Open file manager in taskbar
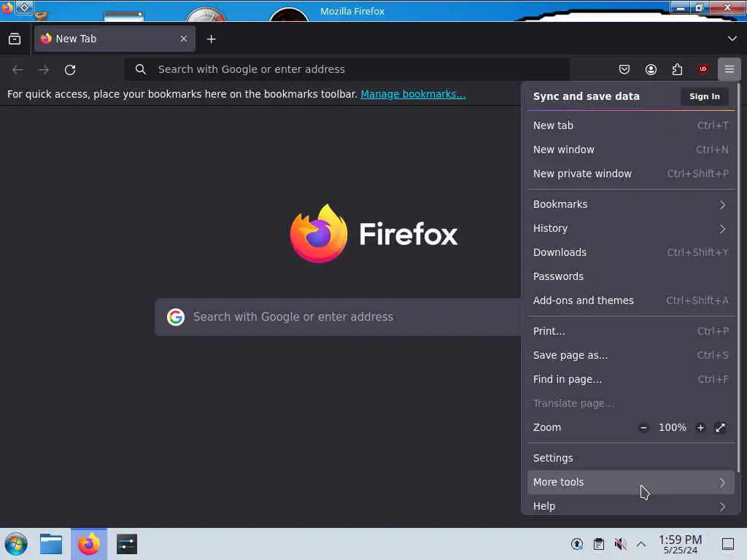The image size is (747, 560). (51, 544)
